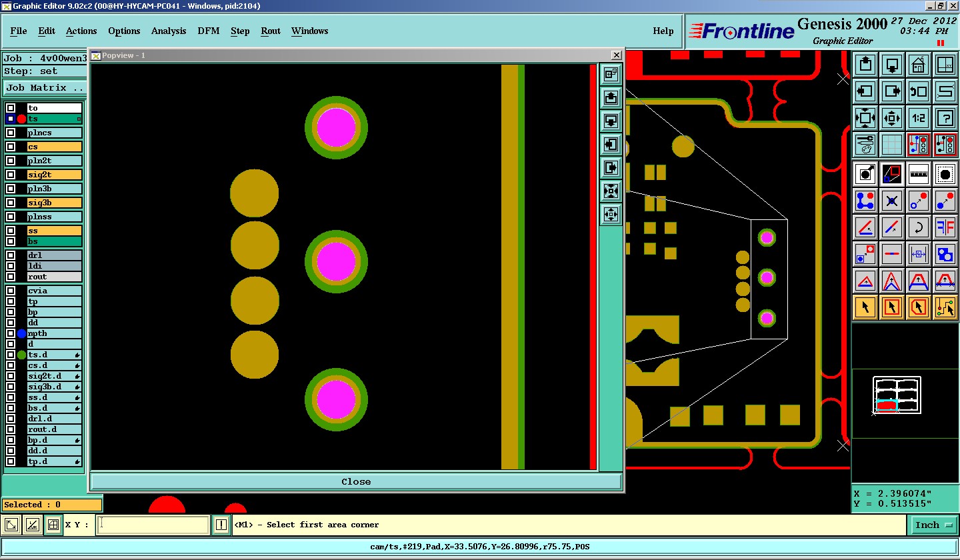Click the question mark help icon
Viewport: 960px width, 560px height.
[x=945, y=118]
